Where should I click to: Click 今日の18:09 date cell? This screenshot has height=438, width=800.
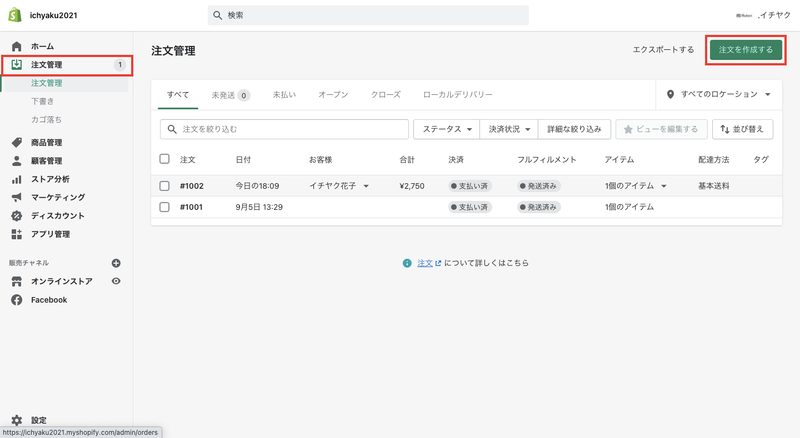click(x=257, y=186)
